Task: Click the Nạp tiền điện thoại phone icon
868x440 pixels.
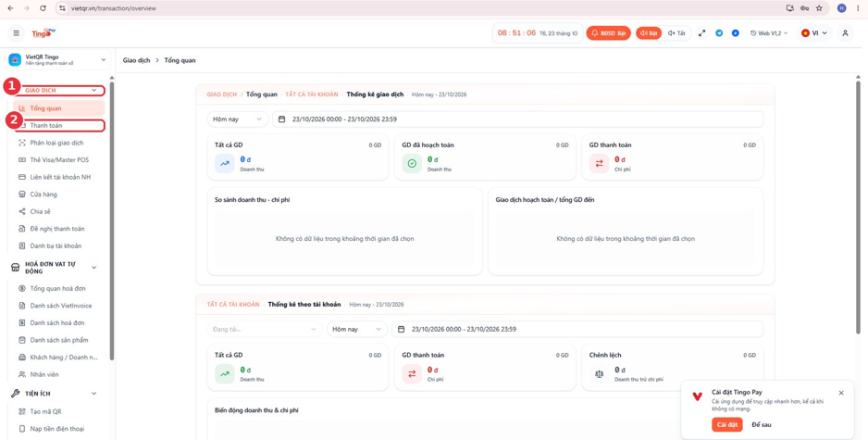Action: tap(22, 429)
